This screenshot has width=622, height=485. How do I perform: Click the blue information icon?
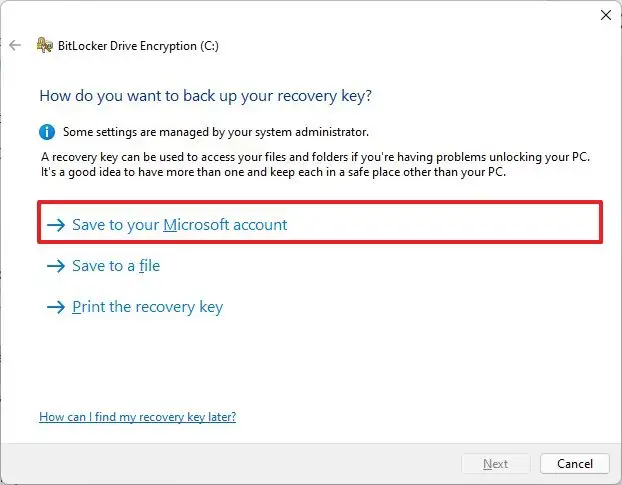pos(47,131)
